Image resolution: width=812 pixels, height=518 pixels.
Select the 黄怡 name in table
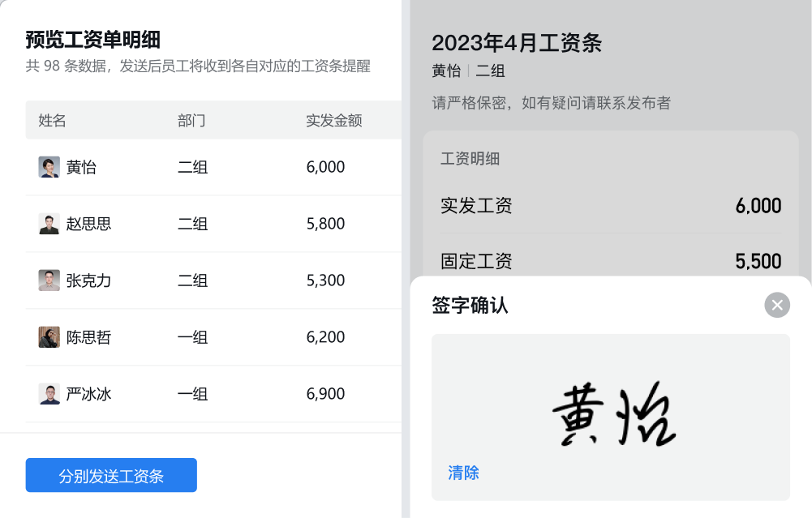tap(81, 167)
